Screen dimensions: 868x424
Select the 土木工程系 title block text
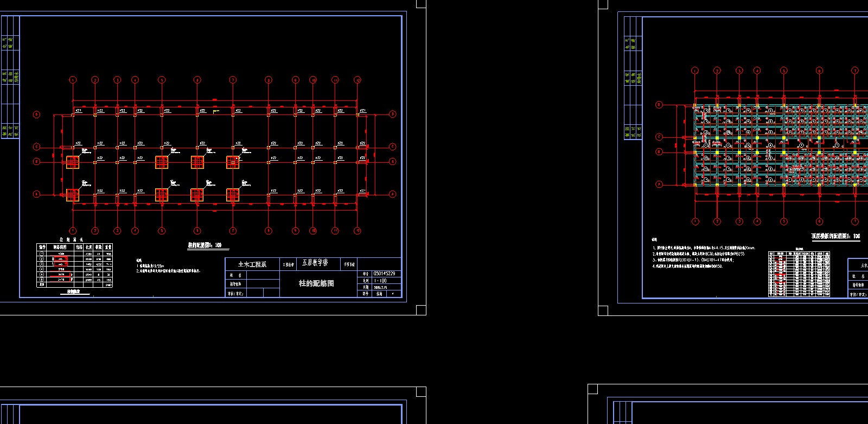coord(252,264)
